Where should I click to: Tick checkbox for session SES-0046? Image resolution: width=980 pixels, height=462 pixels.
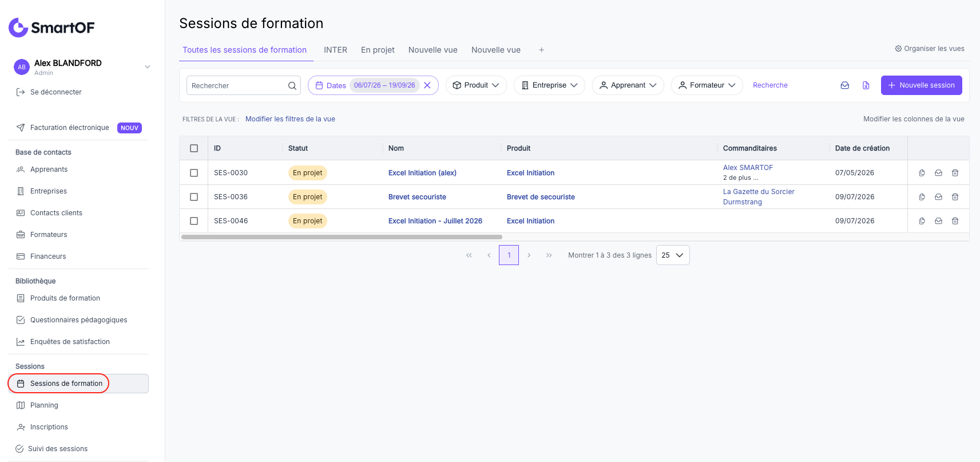194,221
